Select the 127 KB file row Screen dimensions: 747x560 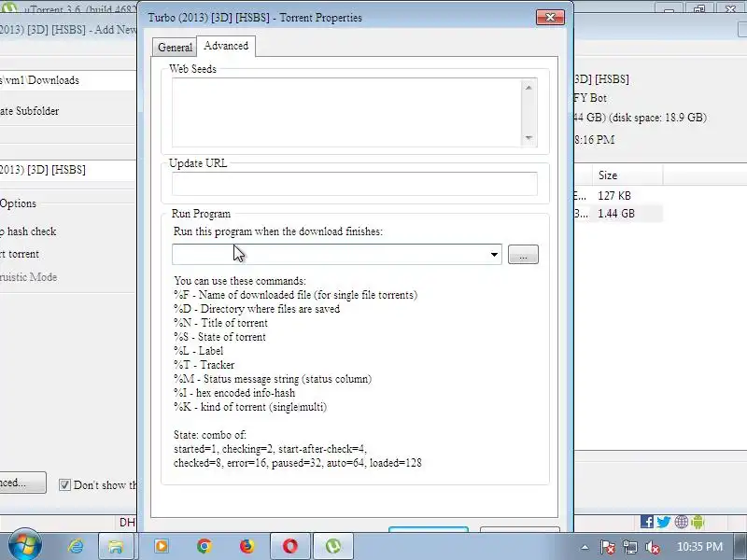pos(618,196)
